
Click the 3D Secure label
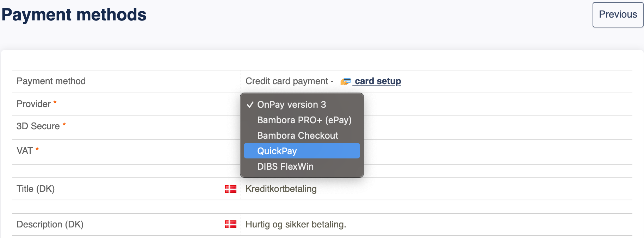point(38,126)
